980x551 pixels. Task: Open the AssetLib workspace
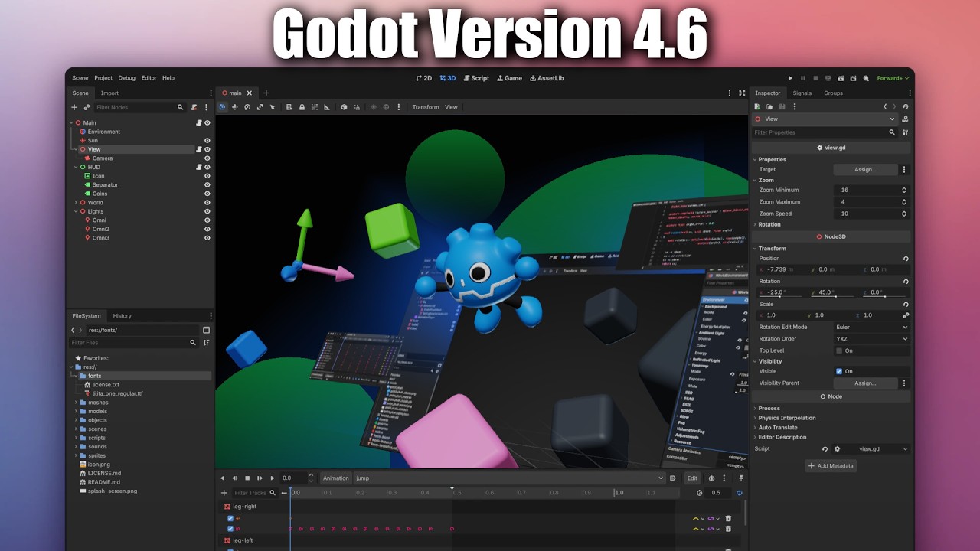point(547,78)
